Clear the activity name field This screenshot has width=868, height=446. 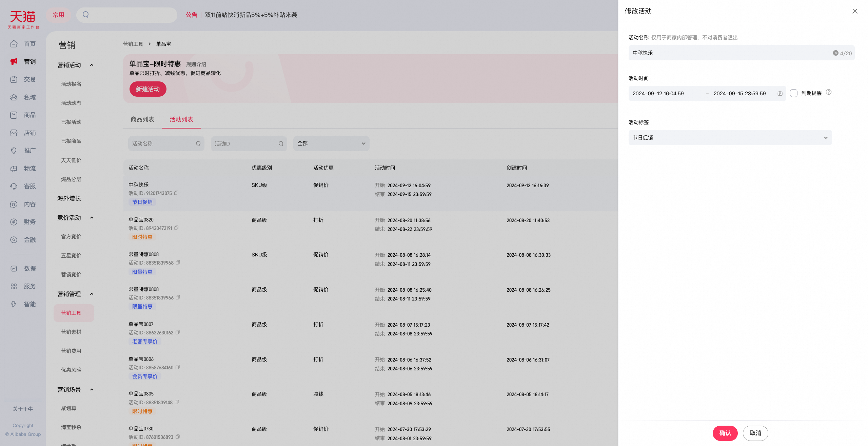pyautogui.click(x=835, y=53)
